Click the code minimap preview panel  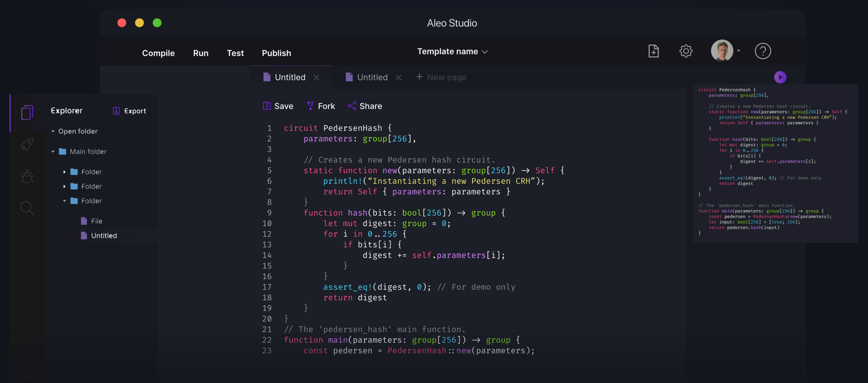(x=776, y=163)
